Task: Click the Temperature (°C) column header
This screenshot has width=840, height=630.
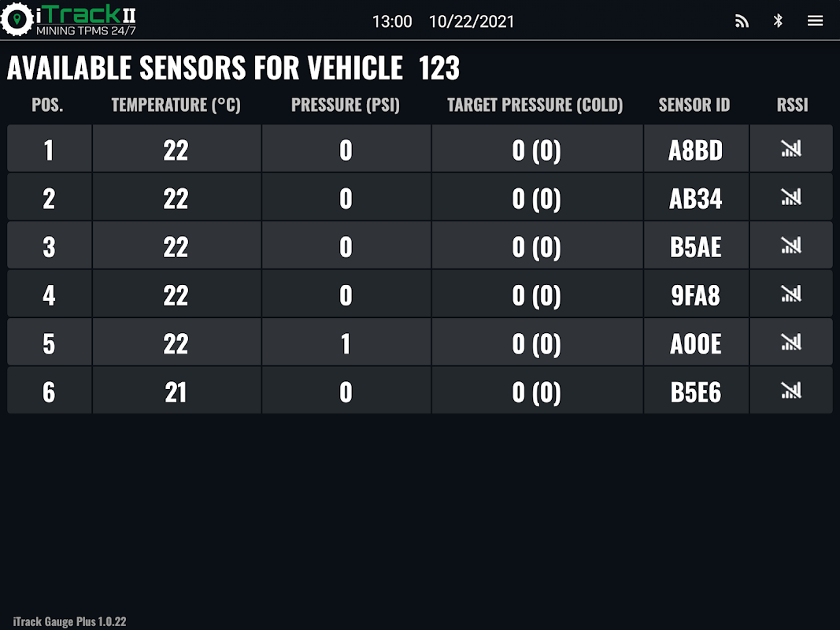Action: 176,105
